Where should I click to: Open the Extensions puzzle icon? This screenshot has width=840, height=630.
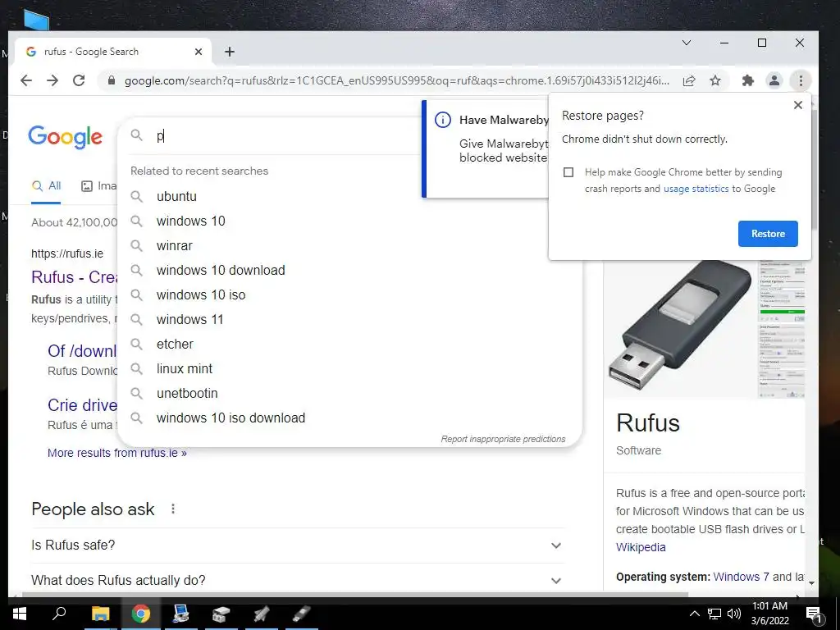(x=748, y=81)
